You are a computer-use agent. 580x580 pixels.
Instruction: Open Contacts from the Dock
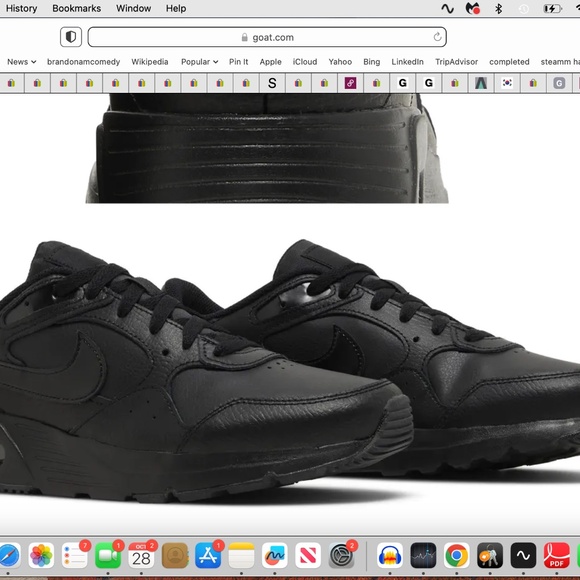click(175, 555)
